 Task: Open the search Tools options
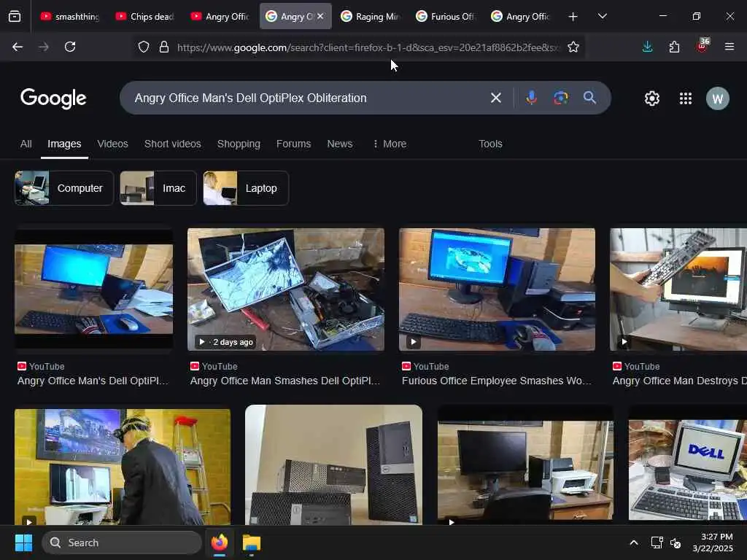490,144
